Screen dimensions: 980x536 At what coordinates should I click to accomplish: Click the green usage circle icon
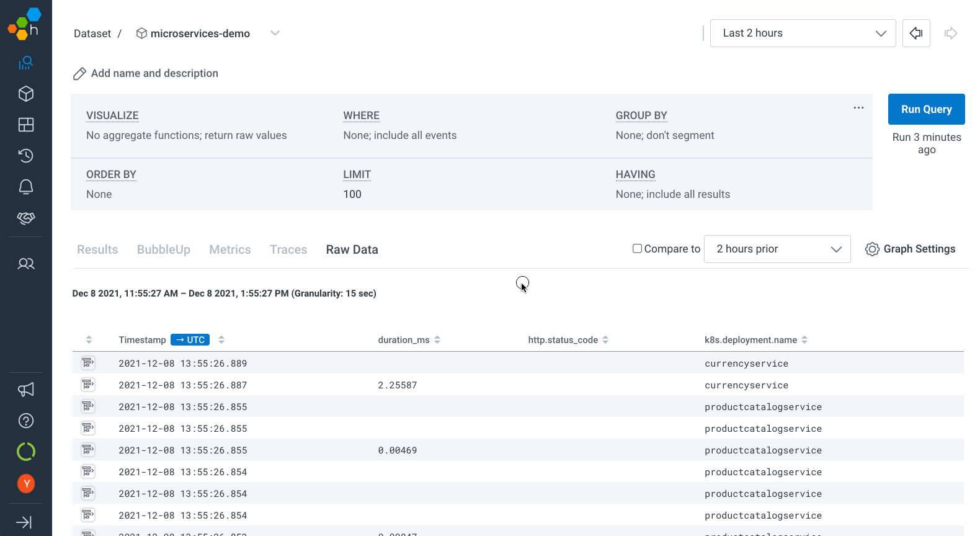click(x=26, y=452)
